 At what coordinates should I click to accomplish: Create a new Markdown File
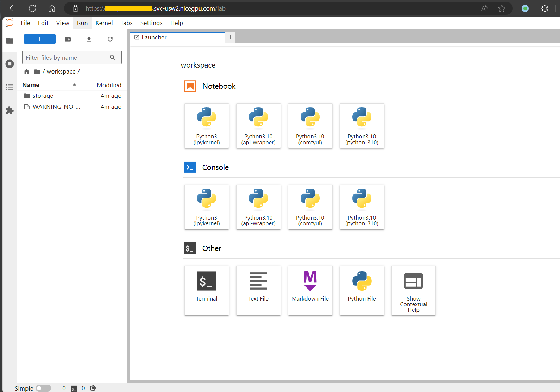[310, 290]
